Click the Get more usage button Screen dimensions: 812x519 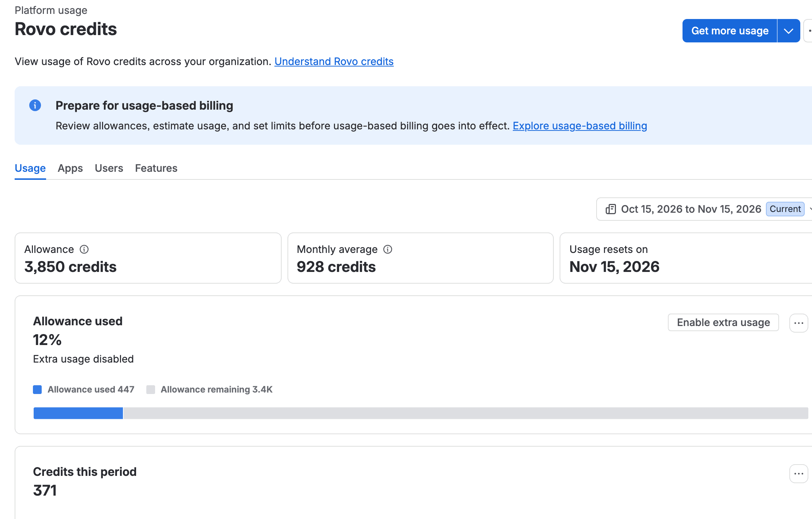(729, 31)
